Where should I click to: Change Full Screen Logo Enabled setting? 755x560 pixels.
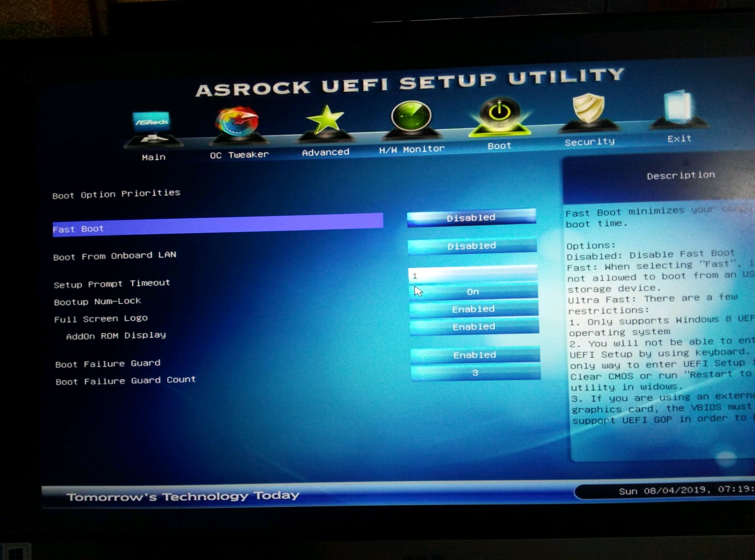pos(474,309)
